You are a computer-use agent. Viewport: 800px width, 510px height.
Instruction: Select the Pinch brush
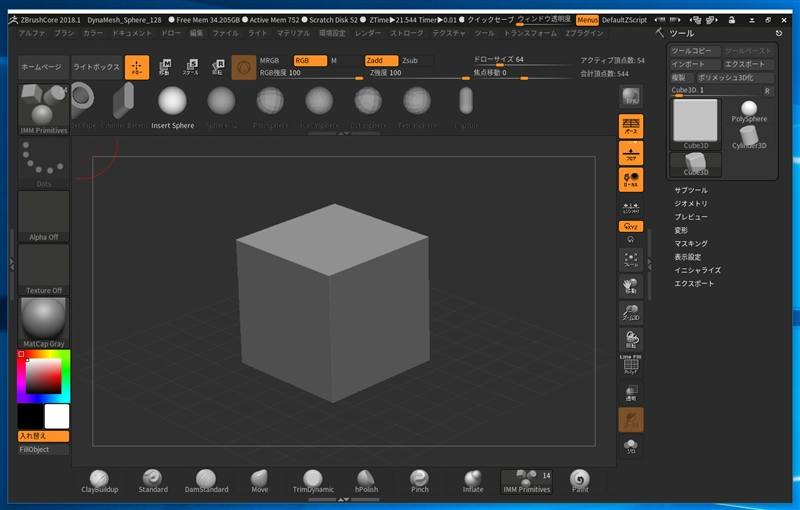420,482
